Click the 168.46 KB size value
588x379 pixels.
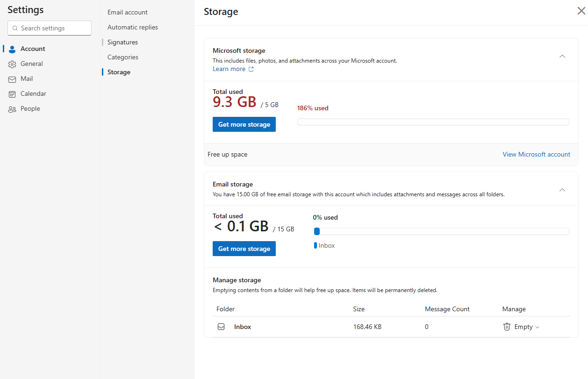pos(367,327)
